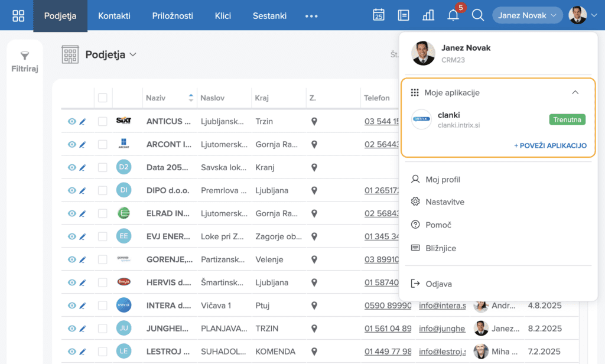The height and width of the screenshot is (364, 605).
Task: Select Nastavitve from the profile menu
Action: [x=445, y=202]
